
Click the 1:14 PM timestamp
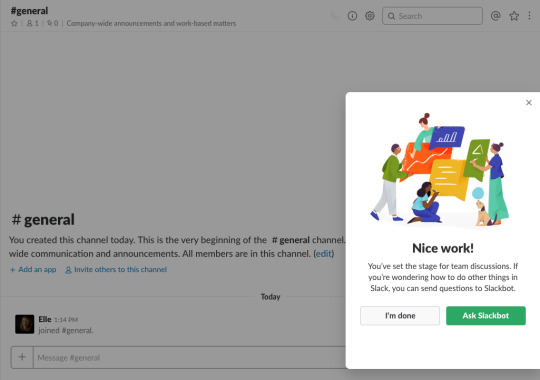[66, 320]
